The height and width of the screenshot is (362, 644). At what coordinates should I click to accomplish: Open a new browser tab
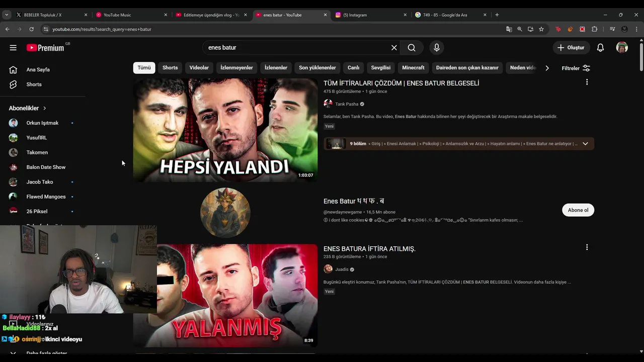click(x=497, y=15)
